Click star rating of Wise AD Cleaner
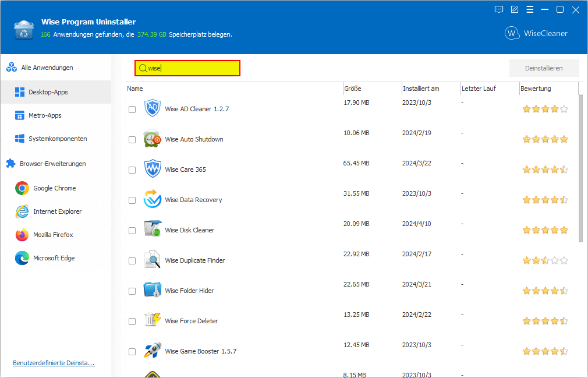The height and width of the screenshot is (378, 588). click(546, 109)
